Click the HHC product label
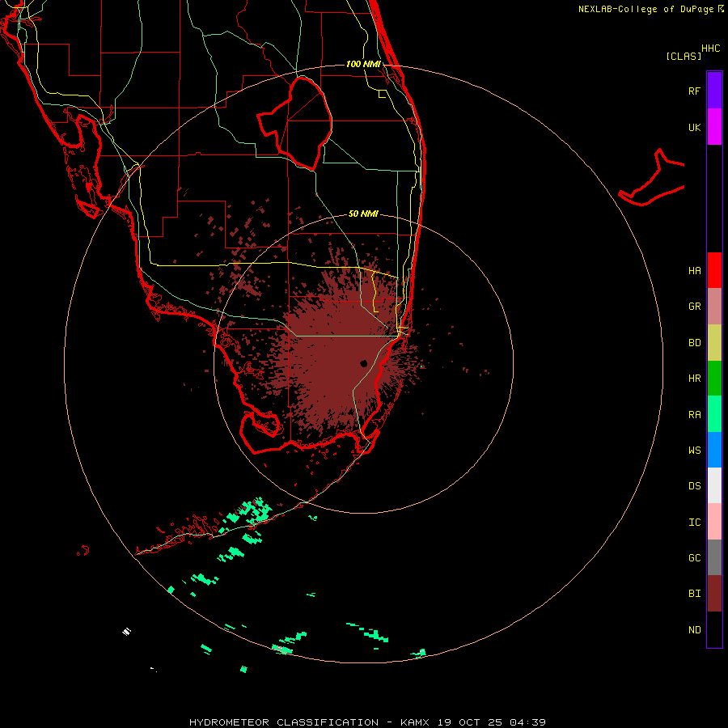728x728 pixels. click(x=710, y=49)
